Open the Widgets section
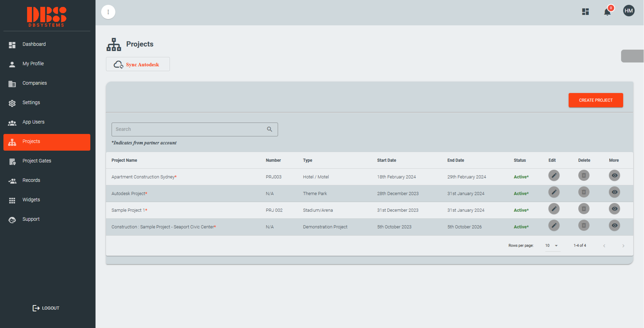This screenshot has width=644, height=328. pos(31,199)
